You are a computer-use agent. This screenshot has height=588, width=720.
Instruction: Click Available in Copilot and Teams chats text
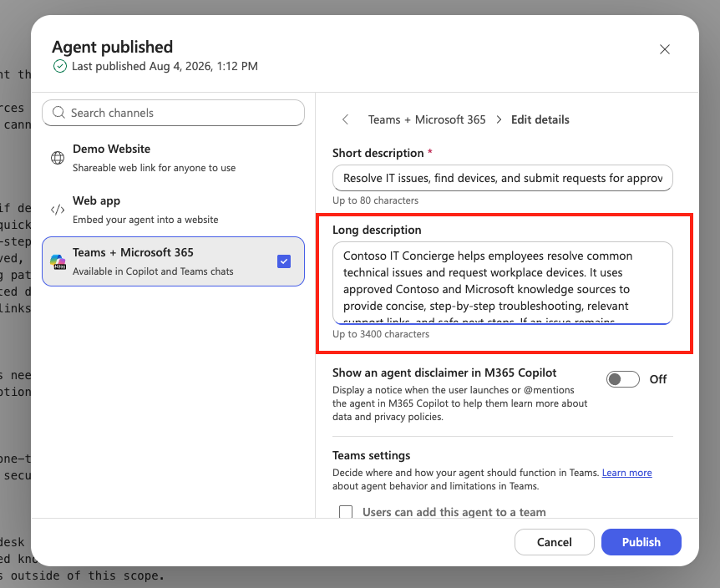coord(153,271)
